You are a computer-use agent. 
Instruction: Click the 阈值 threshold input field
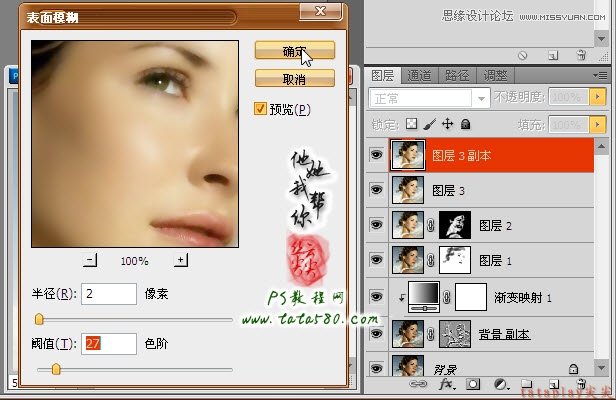pos(109,344)
